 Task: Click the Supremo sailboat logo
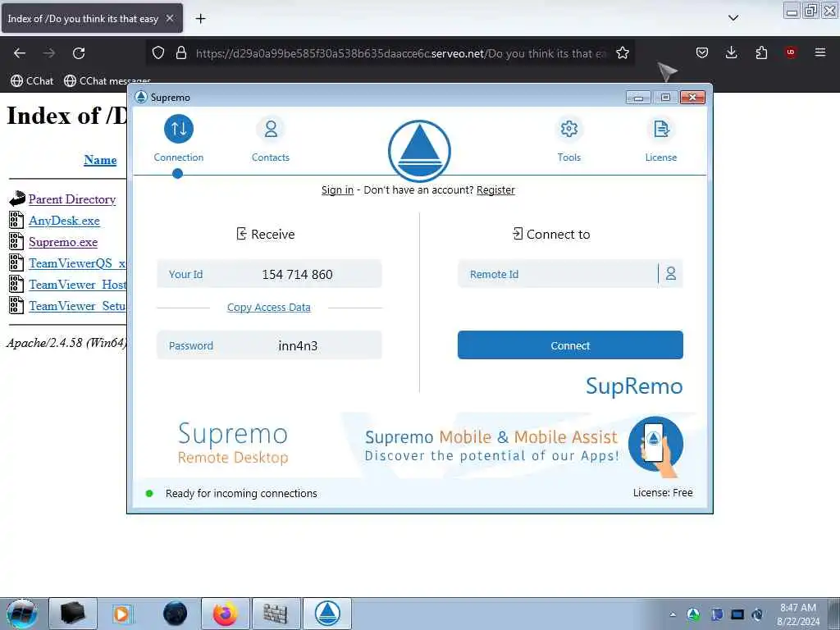pos(419,151)
